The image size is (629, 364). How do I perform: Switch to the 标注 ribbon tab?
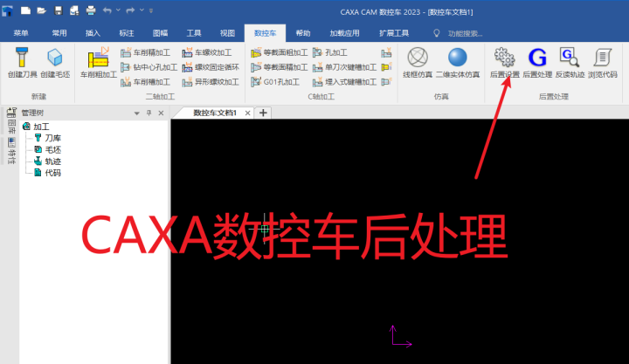(x=127, y=33)
